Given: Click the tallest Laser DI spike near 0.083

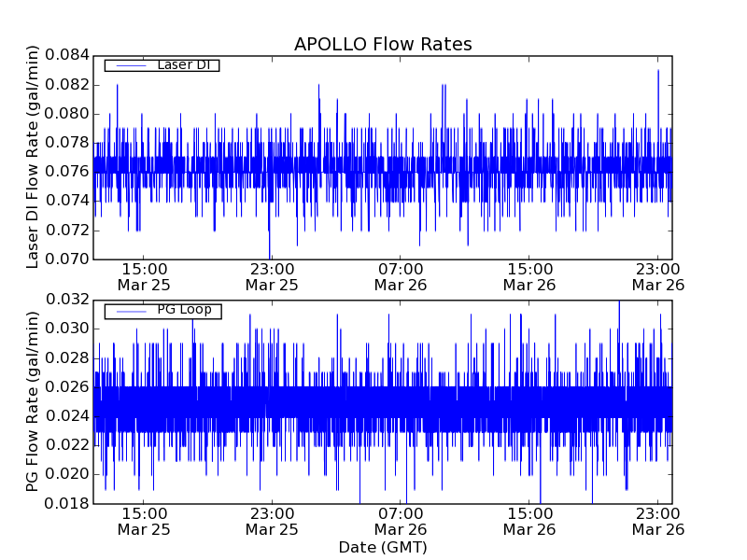Looking at the screenshot, I should click(658, 71).
